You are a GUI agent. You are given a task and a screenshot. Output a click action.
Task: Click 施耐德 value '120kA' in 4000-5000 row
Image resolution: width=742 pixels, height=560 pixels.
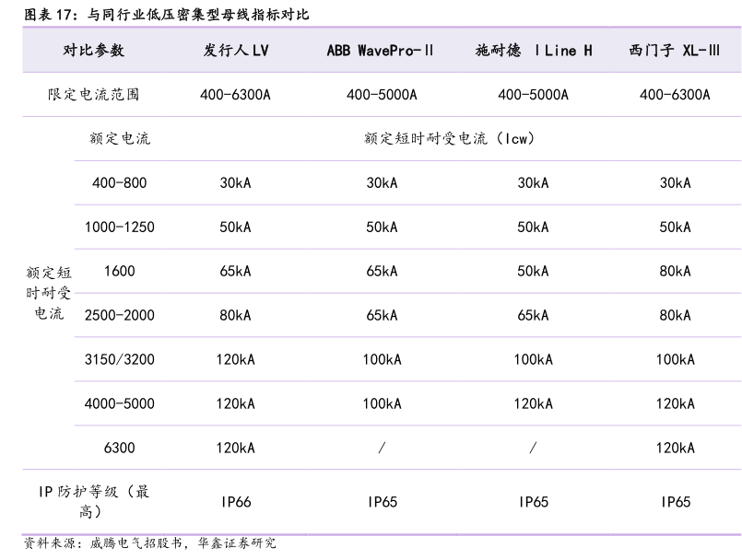(533, 403)
